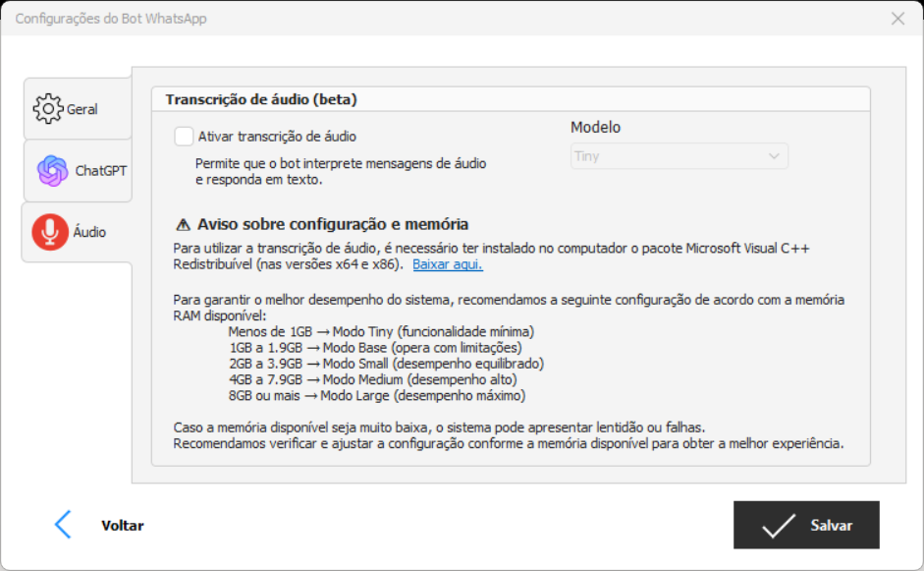The width and height of the screenshot is (924, 571).
Task: Enable the Ativar transcrição de áudio checkbox
Action: [184, 137]
